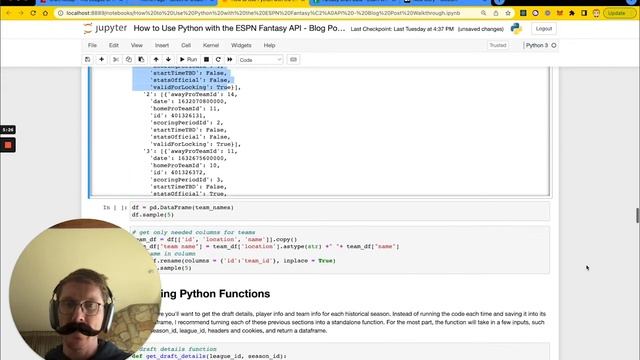Click the browser Update button
Image resolution: width=640 pixels, height=360 pixels.
click(x=619, y=13)
